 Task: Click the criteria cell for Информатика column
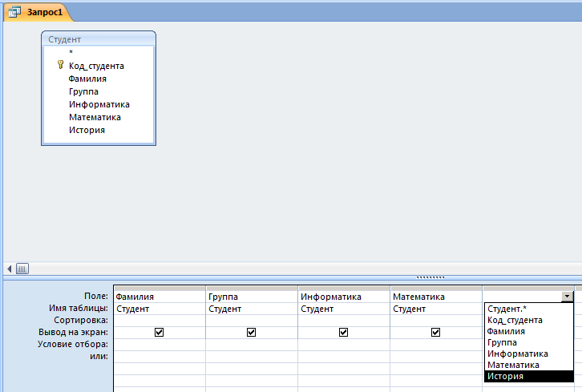pos(344,345)
